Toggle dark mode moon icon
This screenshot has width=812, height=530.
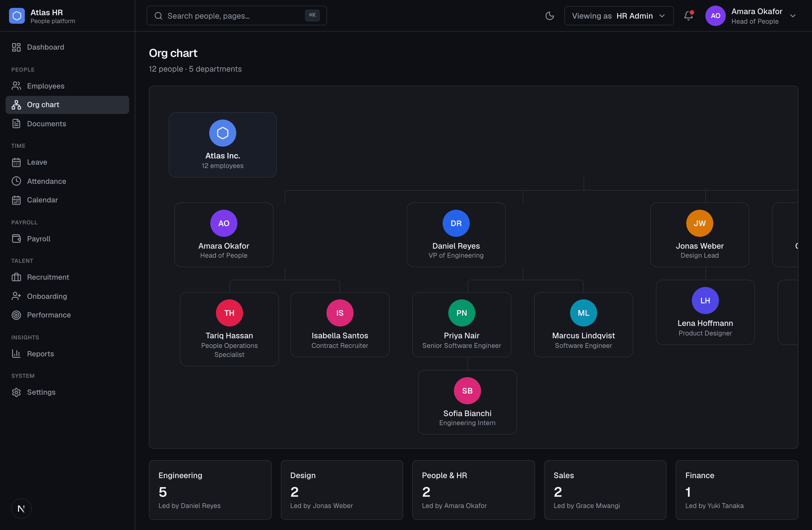point(549,16)
